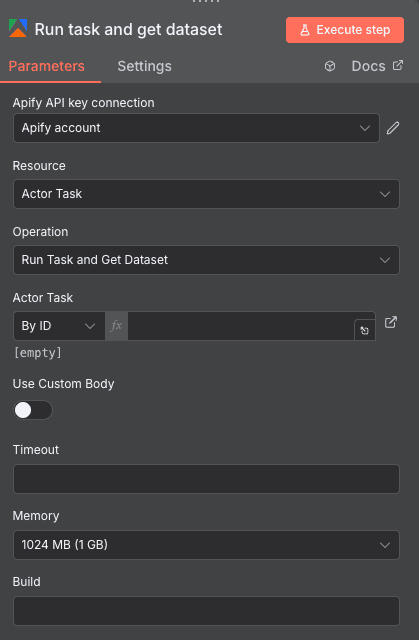Viewport: 419px width, 640px height.
Task: Focus the Timeout input field
Action: tap(206, 479)
